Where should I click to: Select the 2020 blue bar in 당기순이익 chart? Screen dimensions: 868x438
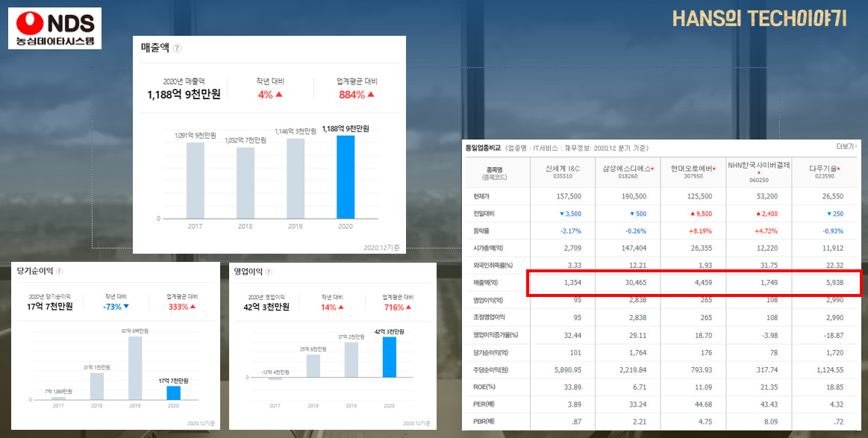(173, 393)
